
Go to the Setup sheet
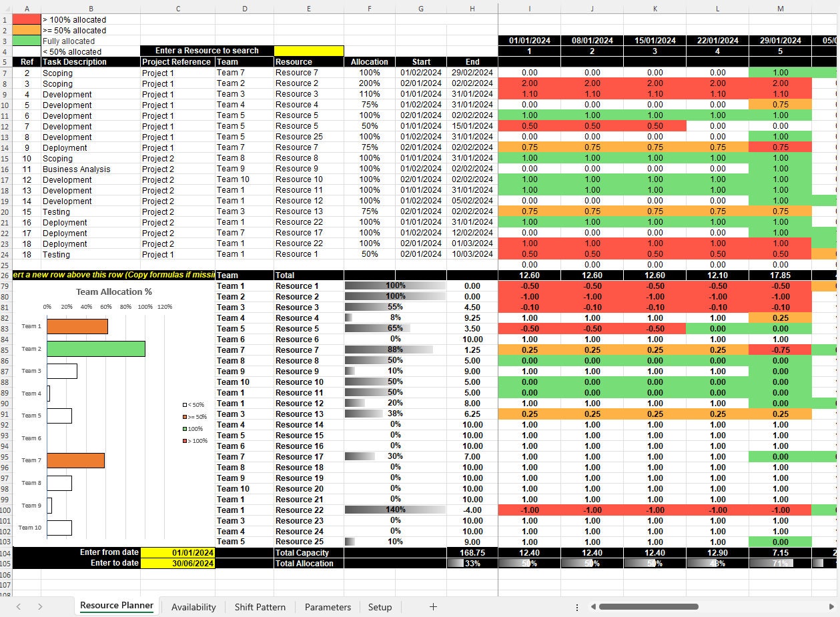[x=380, y=608]
